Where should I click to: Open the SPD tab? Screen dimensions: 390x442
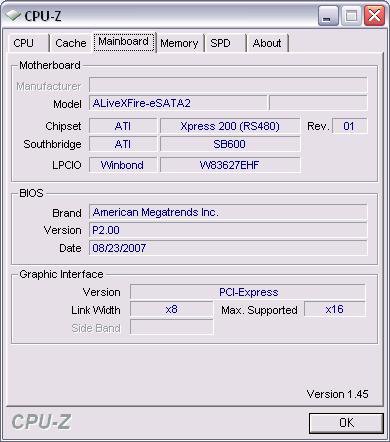coord(225,43)
